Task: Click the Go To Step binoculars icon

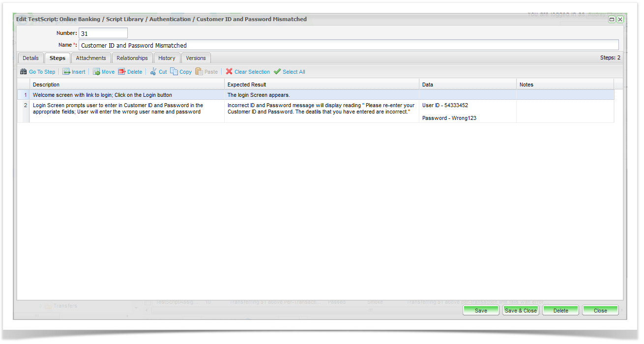Action: [x=23, y=72]
